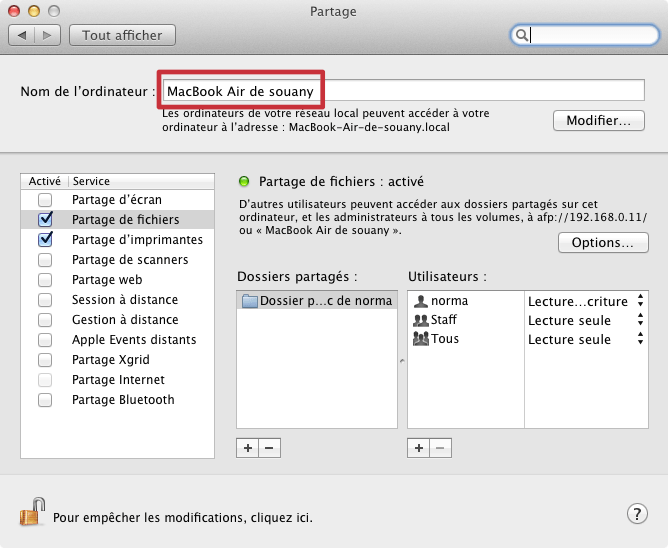The width and height of the screenshot is (668, 548).
Task: Click the single-user icon beside norma
Action: click(x=420, y=301)
